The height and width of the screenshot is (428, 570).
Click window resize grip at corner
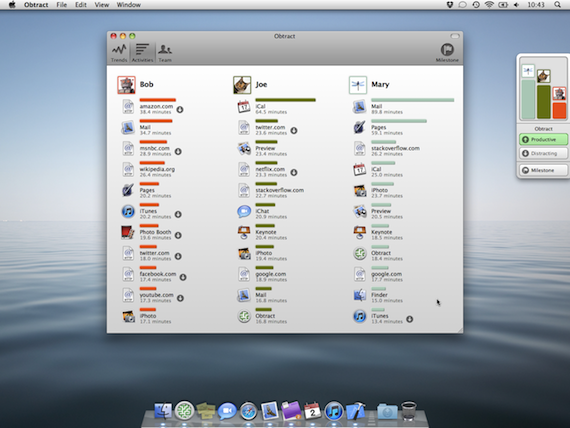460,330
